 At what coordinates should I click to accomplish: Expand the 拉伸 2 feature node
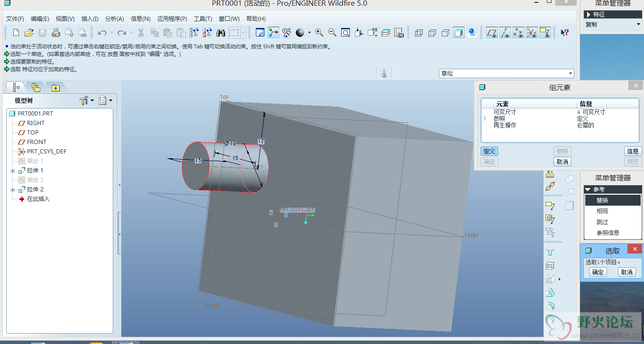click(x=12, y=190)
